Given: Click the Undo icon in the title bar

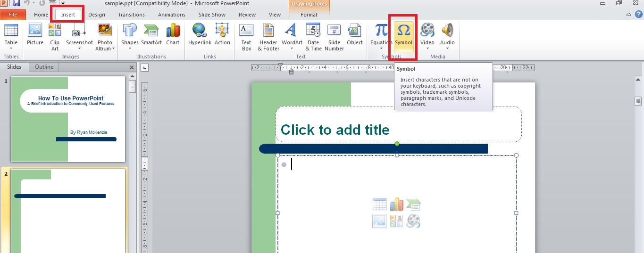Looking at the screenshot, I should point(28,3).
